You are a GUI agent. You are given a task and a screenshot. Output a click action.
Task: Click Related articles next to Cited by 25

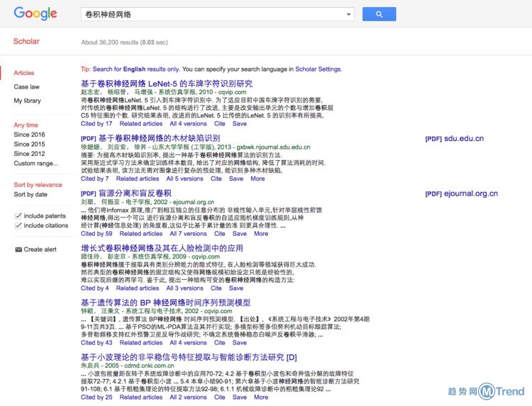[x=141, y=397]
